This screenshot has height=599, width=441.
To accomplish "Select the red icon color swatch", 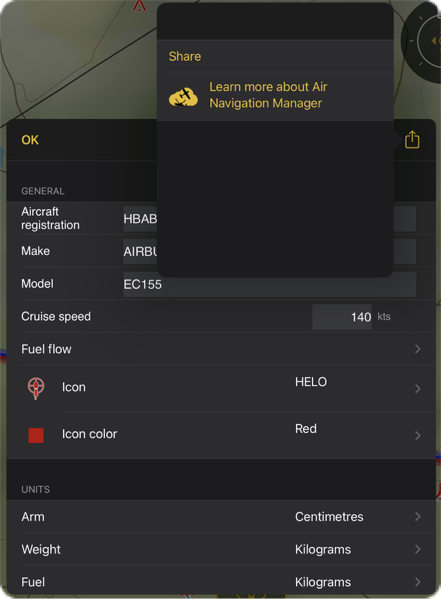I will coord(36,435).
